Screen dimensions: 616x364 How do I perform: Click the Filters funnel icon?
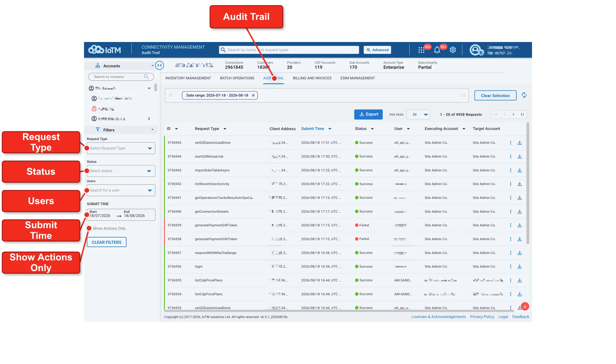pyautogui.click(x=98, y=130)
